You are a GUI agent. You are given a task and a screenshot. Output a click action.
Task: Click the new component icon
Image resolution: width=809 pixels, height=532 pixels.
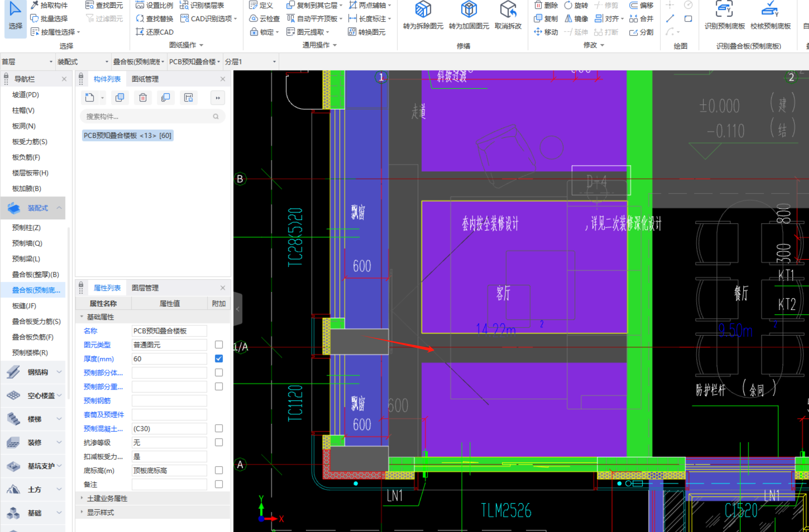coord(90,98)
